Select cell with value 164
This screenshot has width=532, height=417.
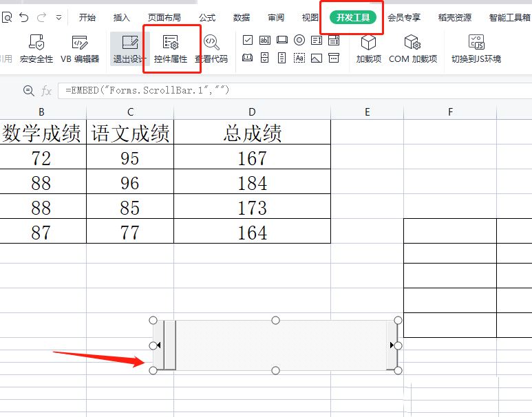pos(252,231)
